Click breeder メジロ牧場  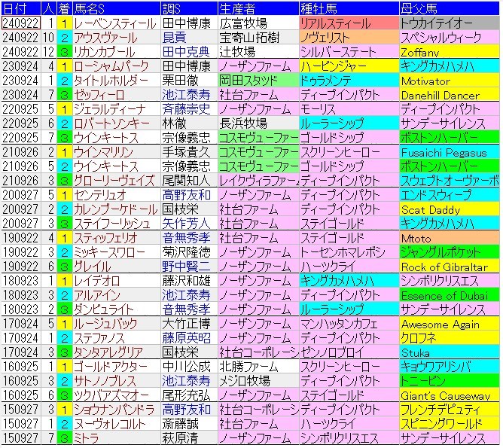click(245, 381)
